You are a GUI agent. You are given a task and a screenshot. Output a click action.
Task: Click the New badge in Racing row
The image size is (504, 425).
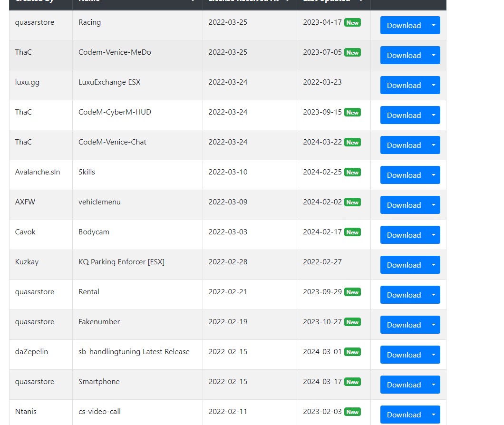click(x=352, y=22)
